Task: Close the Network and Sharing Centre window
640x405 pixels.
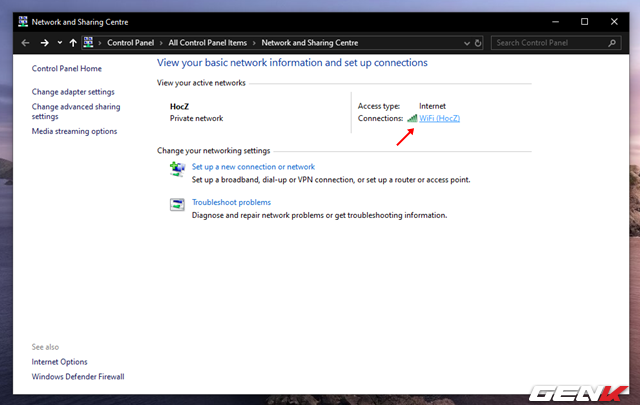Action: [614, 22]
